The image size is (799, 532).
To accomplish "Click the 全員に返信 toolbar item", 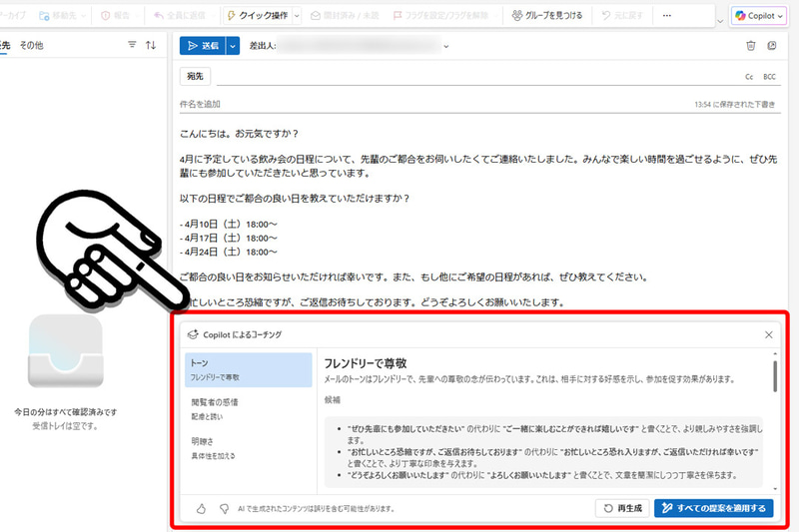I will click(180, 16).
